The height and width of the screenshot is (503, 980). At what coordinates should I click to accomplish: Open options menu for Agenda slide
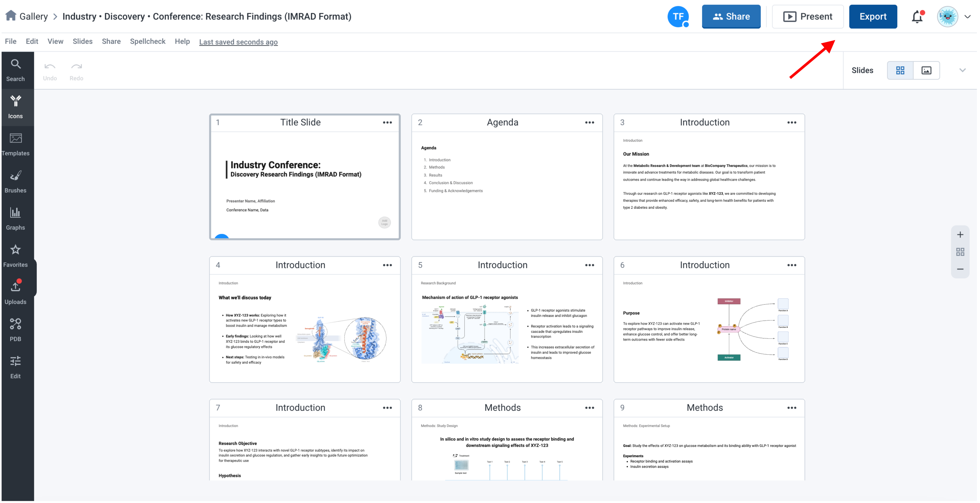coord(589,123)
